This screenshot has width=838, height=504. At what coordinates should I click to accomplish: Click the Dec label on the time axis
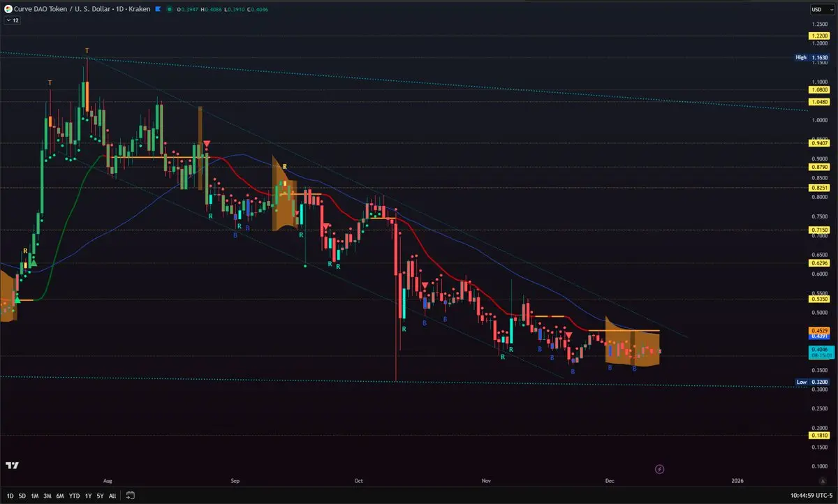(x=609, y=481)
